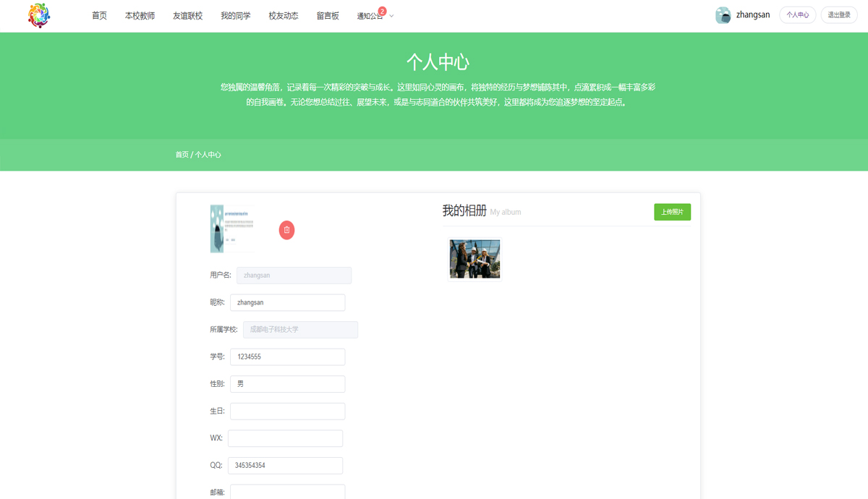
Task: Open the 首页 navigation item
Action: tap(99, 16)
